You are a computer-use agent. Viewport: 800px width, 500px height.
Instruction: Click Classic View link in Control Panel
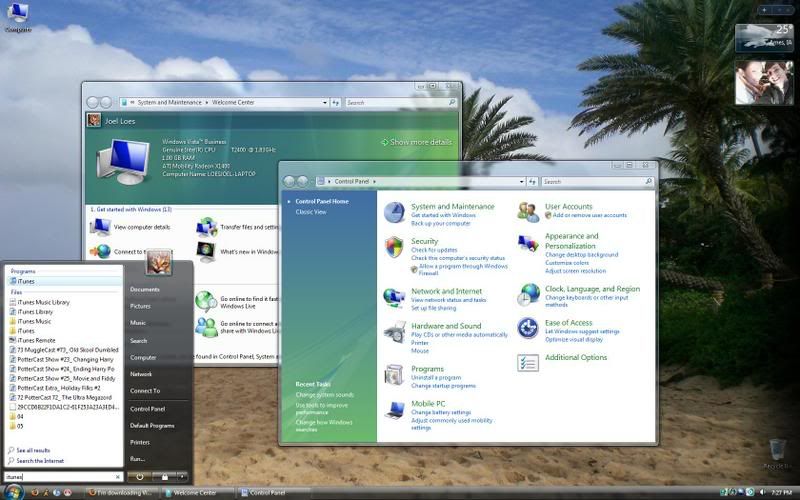311,212
